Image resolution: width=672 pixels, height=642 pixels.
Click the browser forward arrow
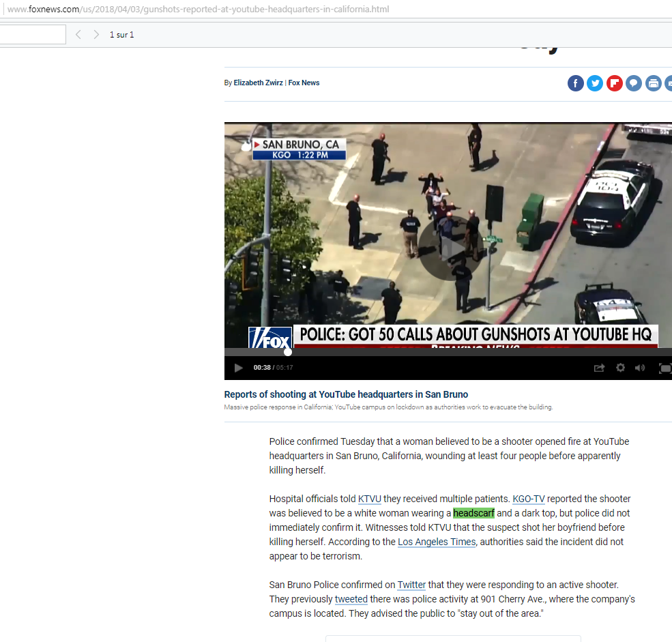click(96, 34)
